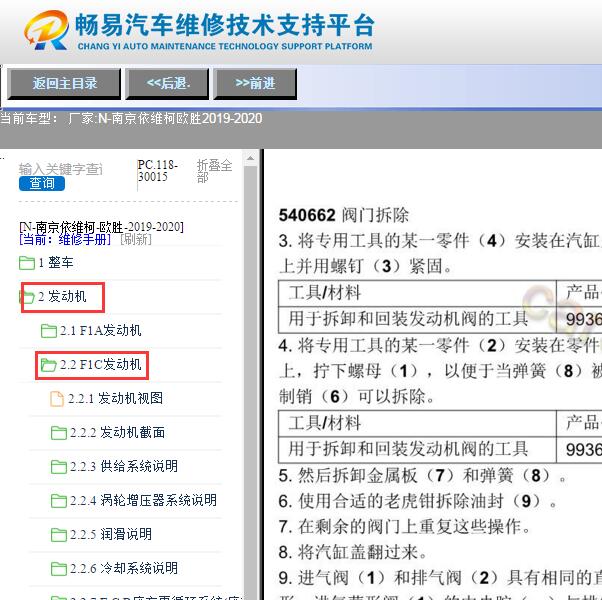Click folder icon of 2.2.5 润滑说明
Viewport: 602px width, 600px height.
tap(59, 534)
